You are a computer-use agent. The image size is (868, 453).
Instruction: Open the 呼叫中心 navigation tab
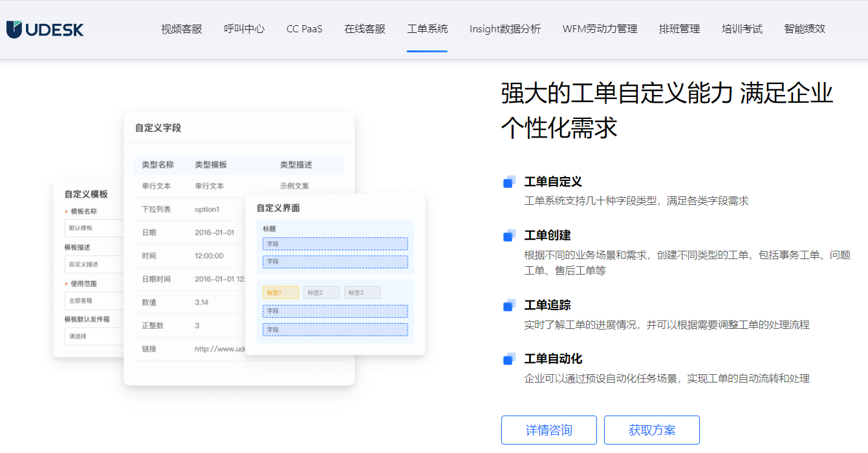(x=244, y=29)
